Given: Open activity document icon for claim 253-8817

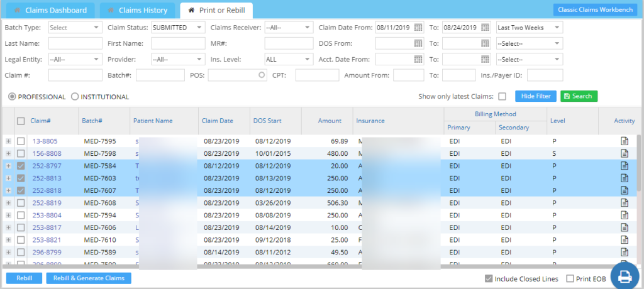Looking at the screenshot, I should click(x=625, y=227).
